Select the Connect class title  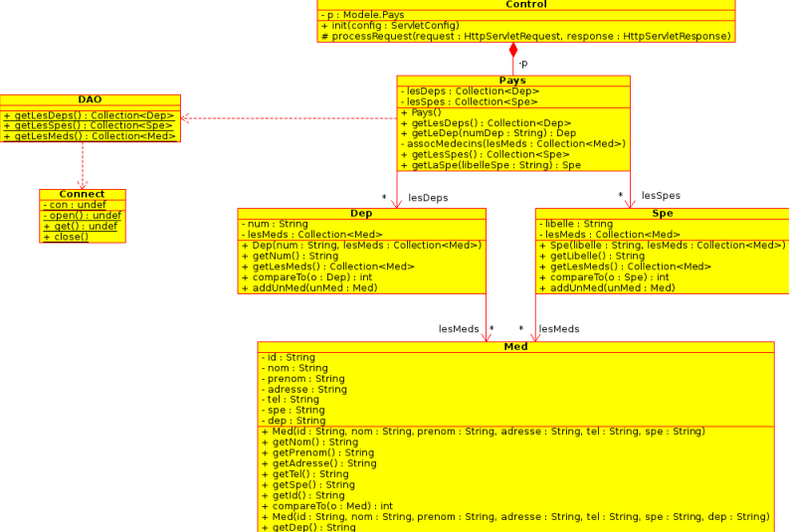[82, 194]
